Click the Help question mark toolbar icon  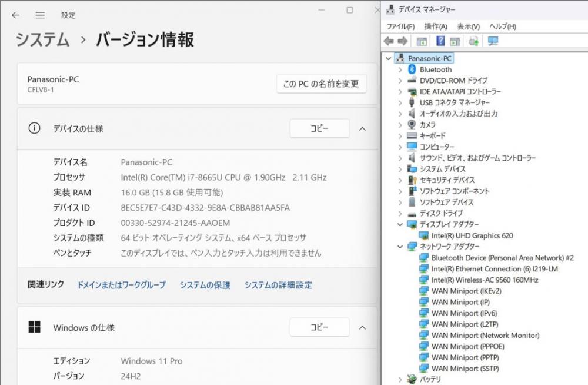pos(440,41)
